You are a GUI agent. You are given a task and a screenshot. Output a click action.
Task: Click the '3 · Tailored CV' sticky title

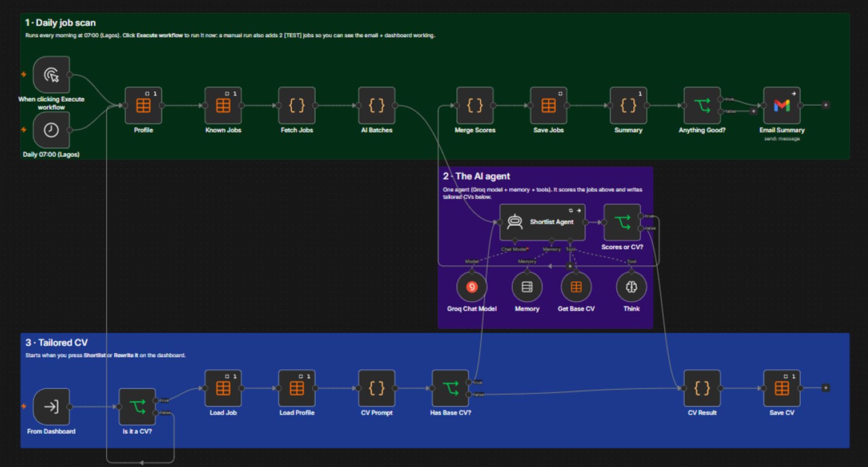click(x=57, y=342)
